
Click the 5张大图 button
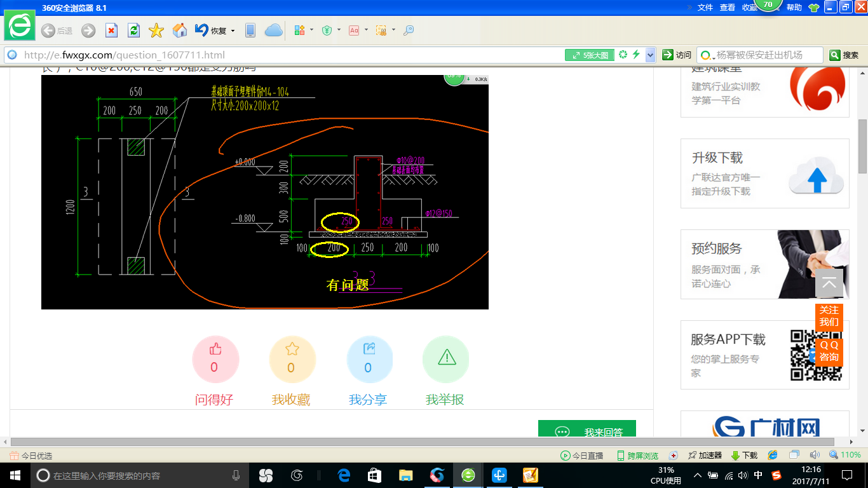pyautogui.click(x=590, y=55)
